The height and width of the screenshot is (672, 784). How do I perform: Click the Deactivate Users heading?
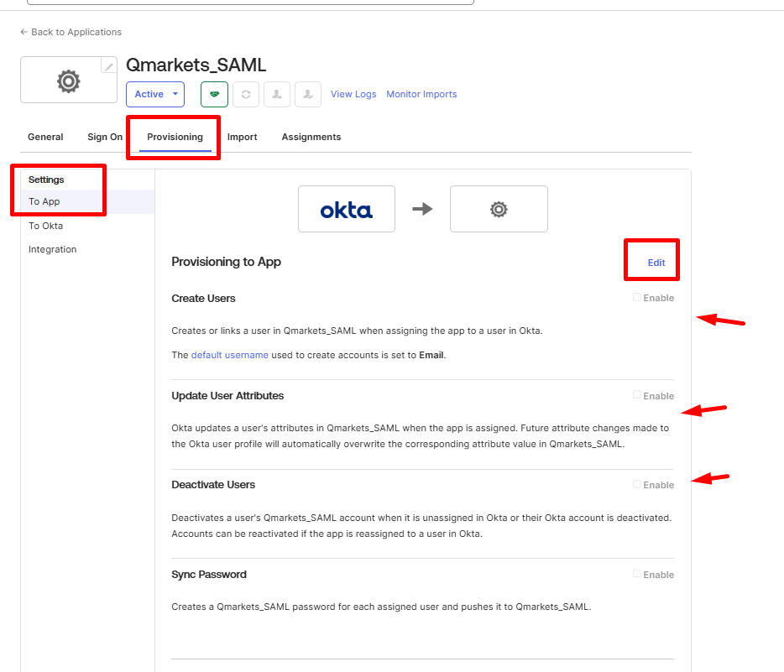tap(213, 485)
